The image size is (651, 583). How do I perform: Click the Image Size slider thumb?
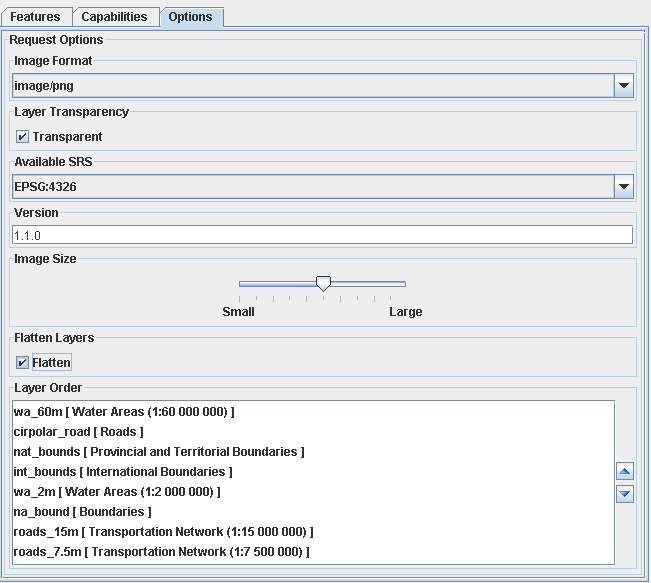click(323, 285)
